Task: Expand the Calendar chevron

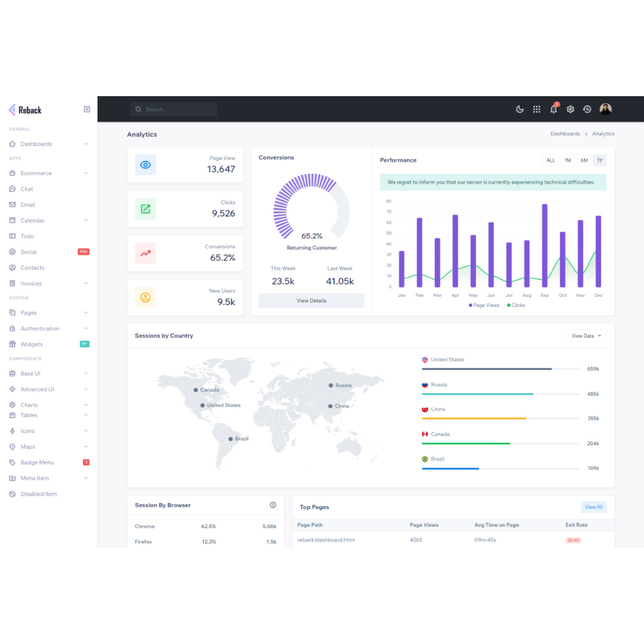Action: coord(86,221)
